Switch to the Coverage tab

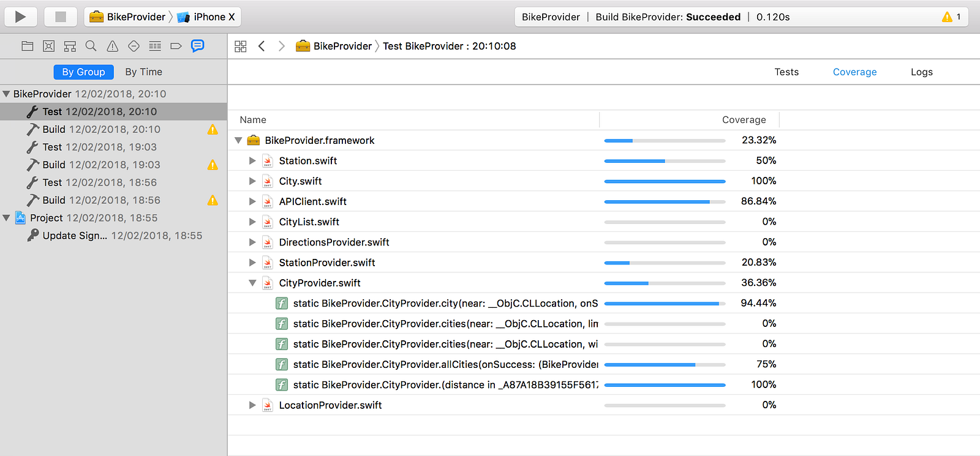coord(854,72)
